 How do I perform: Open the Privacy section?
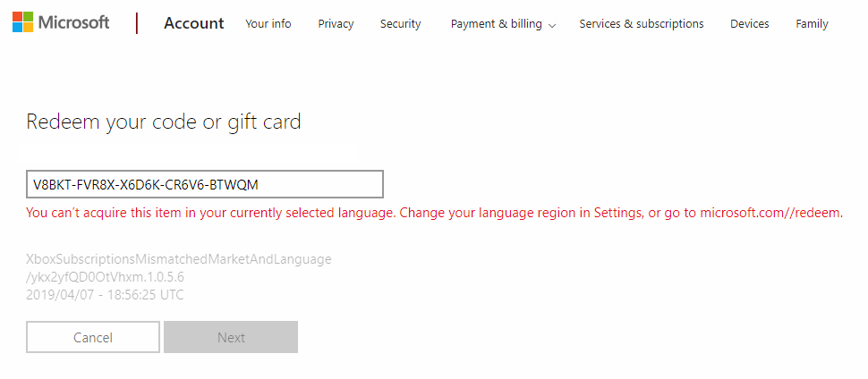point(336,24)
